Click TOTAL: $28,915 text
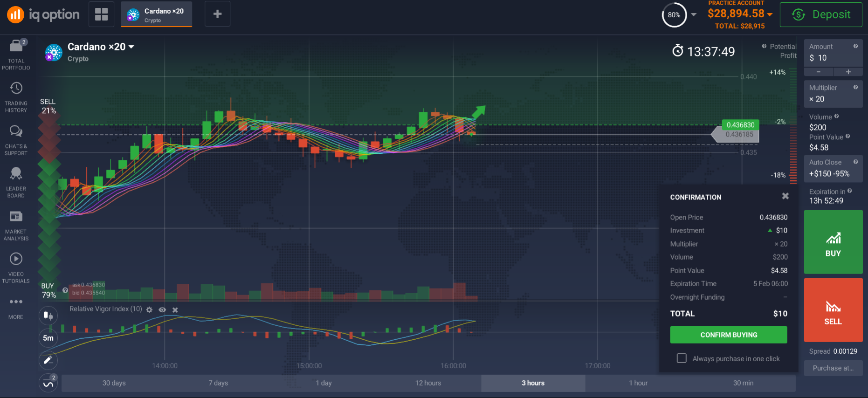The height and width of the screenshot is (398, 868). (x=740, y=26)
